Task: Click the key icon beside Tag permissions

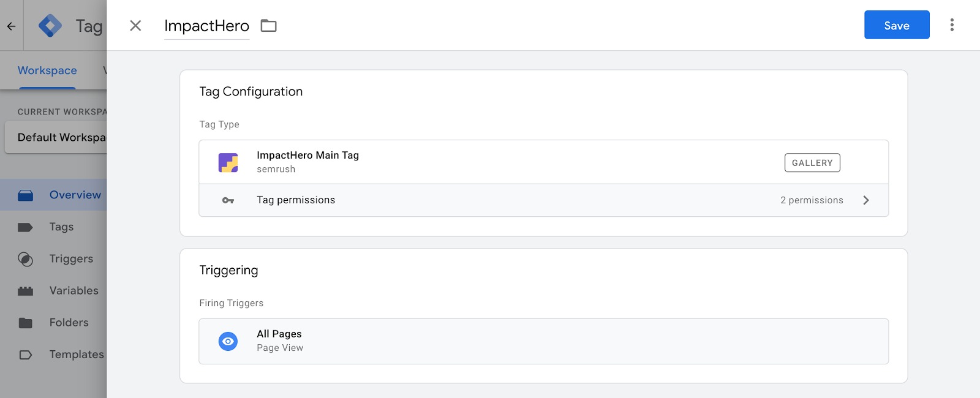Action: click(x=228, y=200)
